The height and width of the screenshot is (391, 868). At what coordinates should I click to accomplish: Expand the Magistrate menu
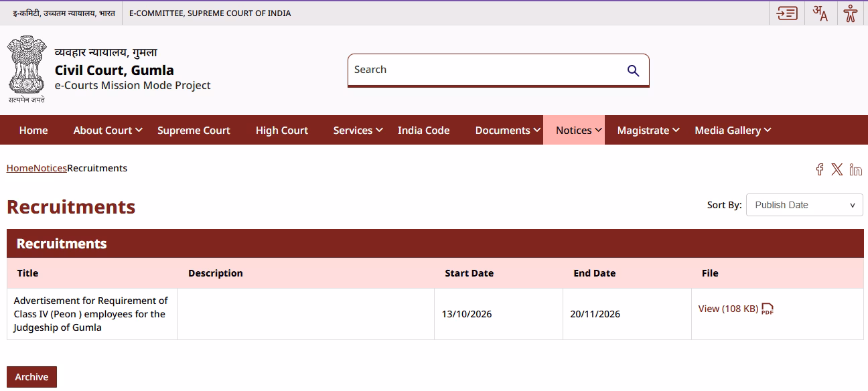(x=648, y=130)
